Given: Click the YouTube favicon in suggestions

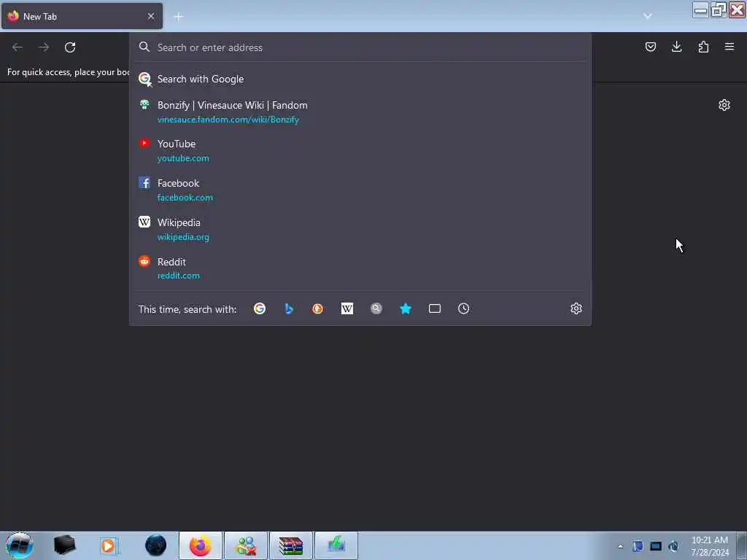Looking at the screenshot, I should (x=144, y=143).
